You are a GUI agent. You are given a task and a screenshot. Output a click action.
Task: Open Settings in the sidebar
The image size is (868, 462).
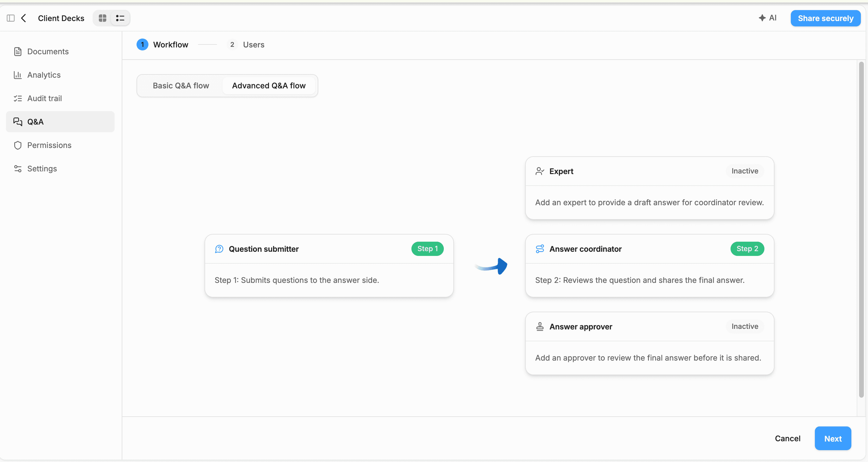60,169
